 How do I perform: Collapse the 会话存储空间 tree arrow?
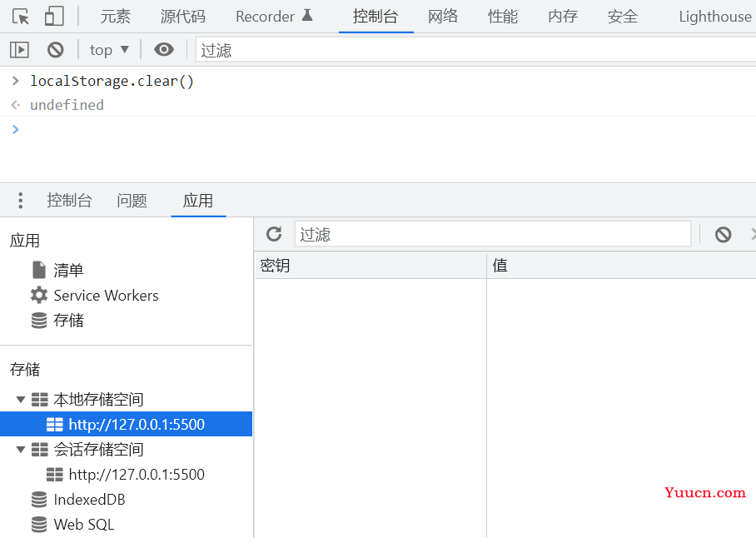pos(21,449)
